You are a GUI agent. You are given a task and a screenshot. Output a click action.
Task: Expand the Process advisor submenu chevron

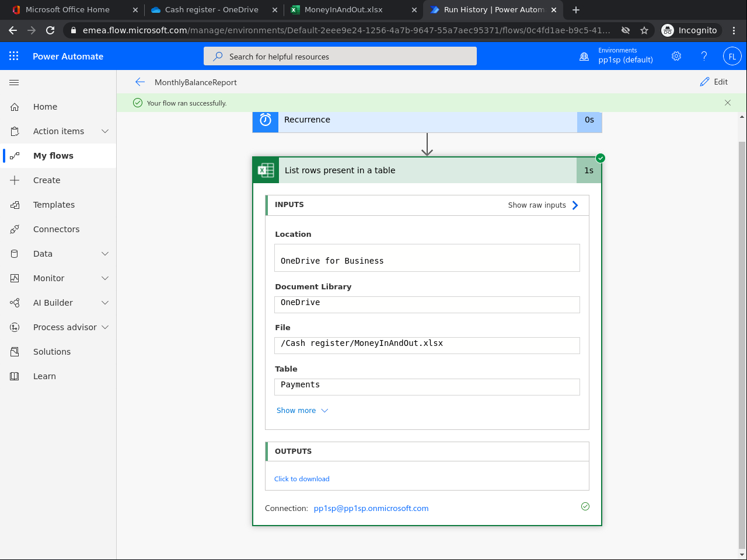105,327
